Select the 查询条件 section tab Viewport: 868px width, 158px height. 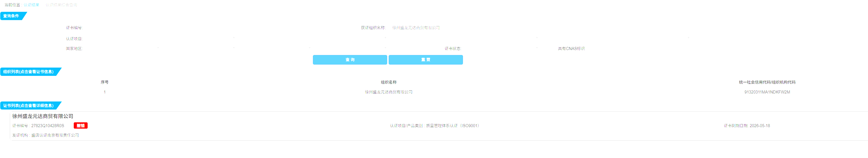tap(12, 16)
